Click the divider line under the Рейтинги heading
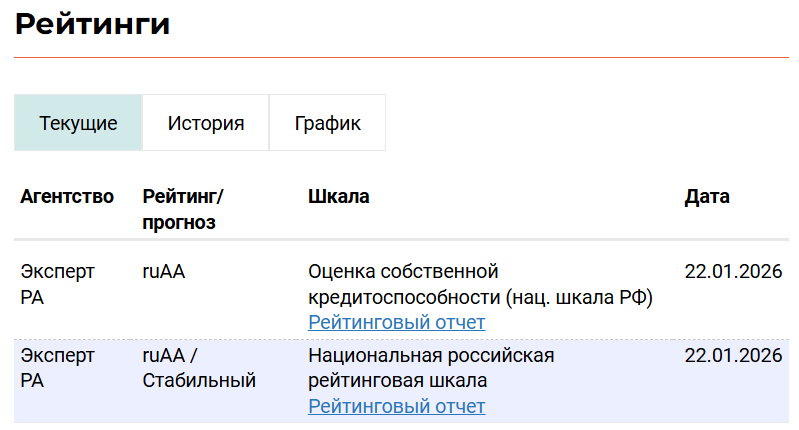Screen dimensions: 799x430 pyautogui.click(x=400, y=58)
